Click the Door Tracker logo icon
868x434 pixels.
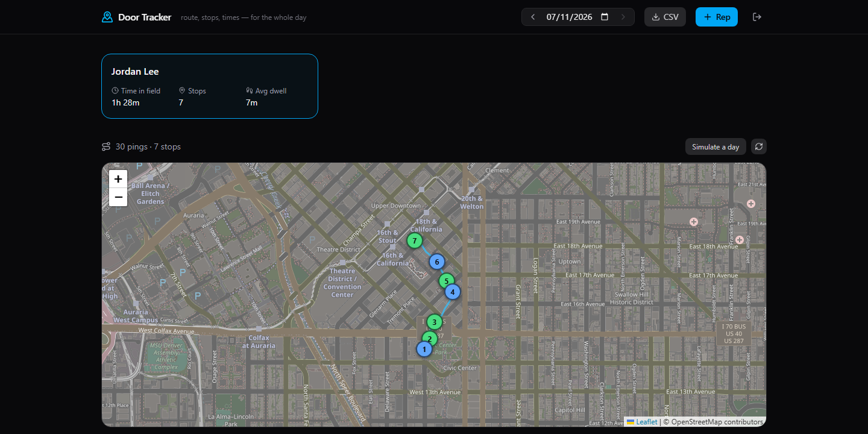click(107, 17)
